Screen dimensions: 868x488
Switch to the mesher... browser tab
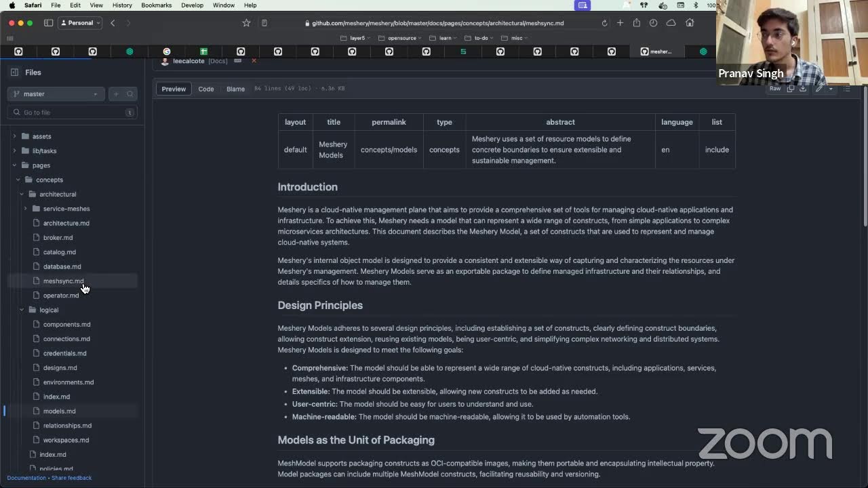coord(656,52)
